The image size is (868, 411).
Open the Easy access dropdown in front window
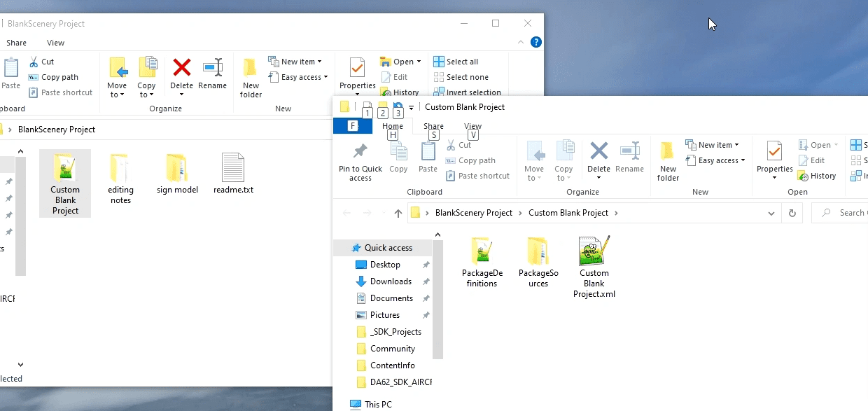pyautogui.click(x=717, y=160)
